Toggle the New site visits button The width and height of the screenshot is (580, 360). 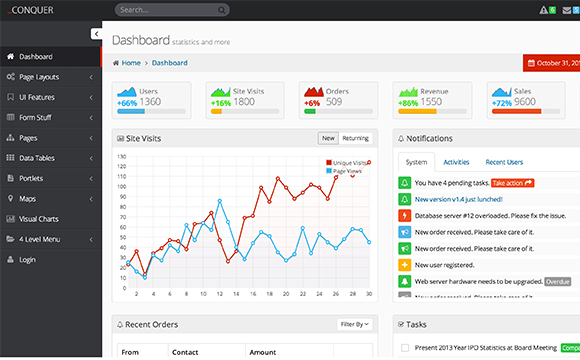click(x=328, y=138)
